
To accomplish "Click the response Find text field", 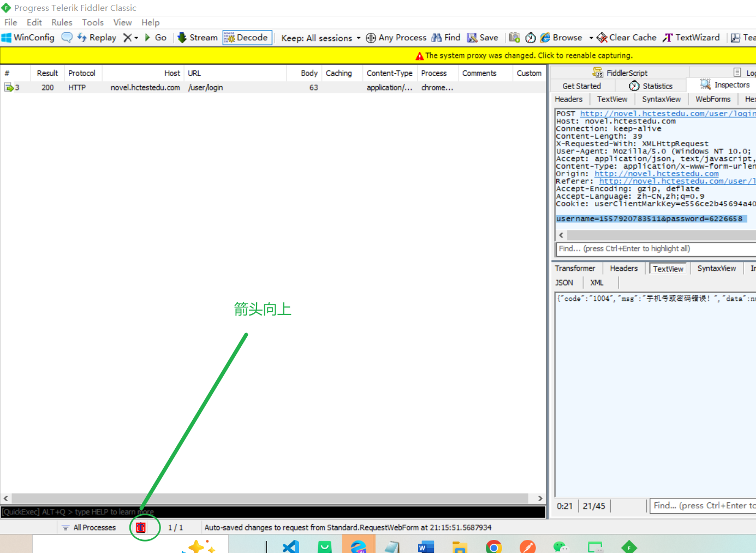I will click(704, 506).
